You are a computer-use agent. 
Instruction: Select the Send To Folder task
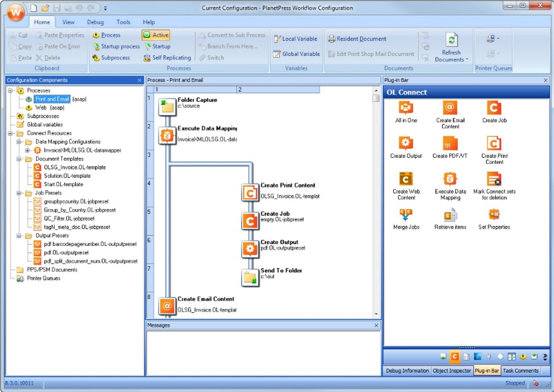(x=250, y=278)
